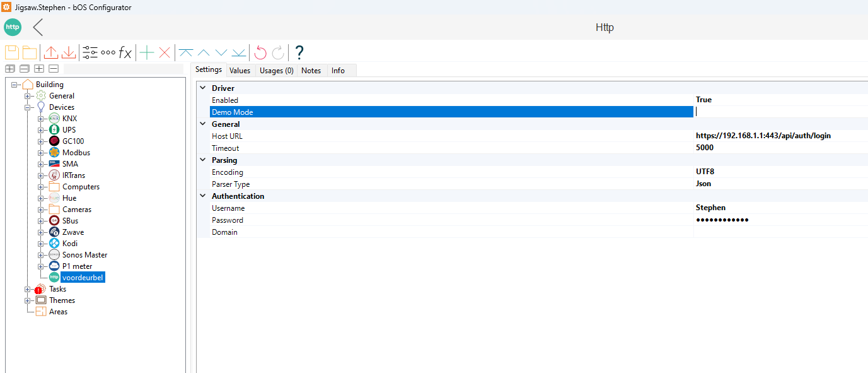Open the Notes tab
Viewport: 868px width, 373px height.
pos(311,71)
